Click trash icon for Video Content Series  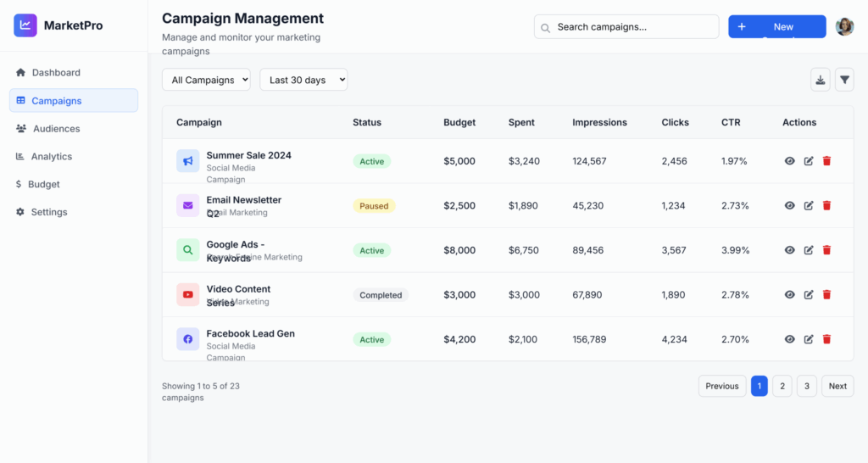[x=827, y=295]
